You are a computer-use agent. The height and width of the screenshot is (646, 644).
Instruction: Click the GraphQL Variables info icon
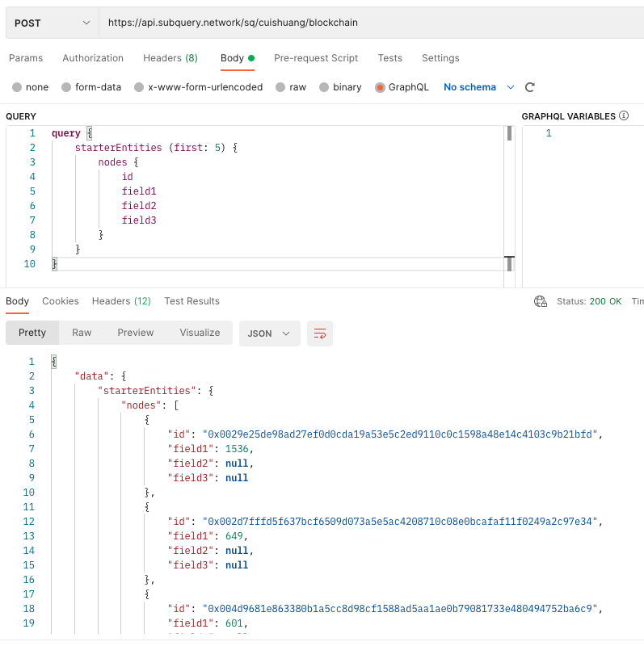click(x=624, y=116)
